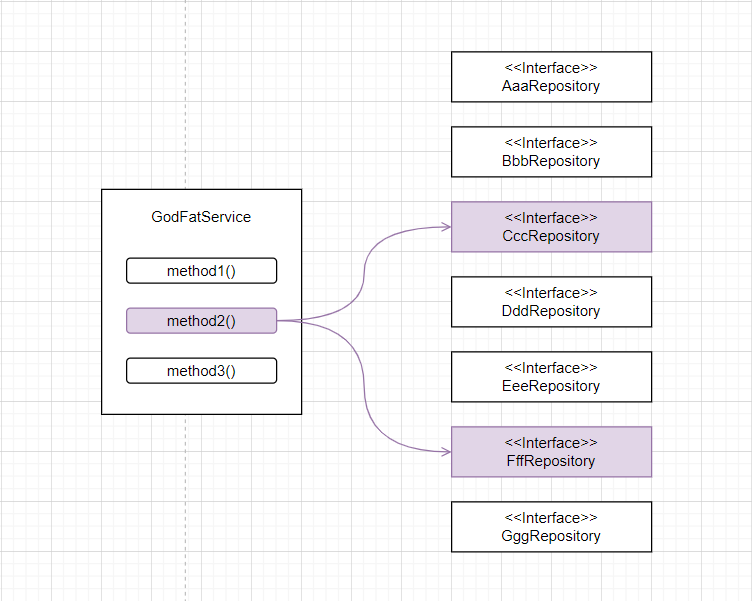Click the blank canvas left of GodFatService
Image resolution: width=752 pixels, height=601 pixels.
[50, 300]
